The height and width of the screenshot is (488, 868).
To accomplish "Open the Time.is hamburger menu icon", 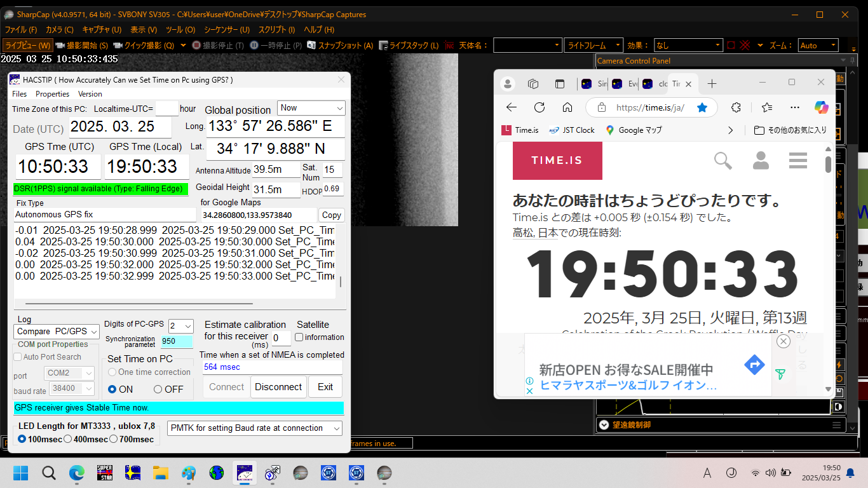I will coord(797,161).
